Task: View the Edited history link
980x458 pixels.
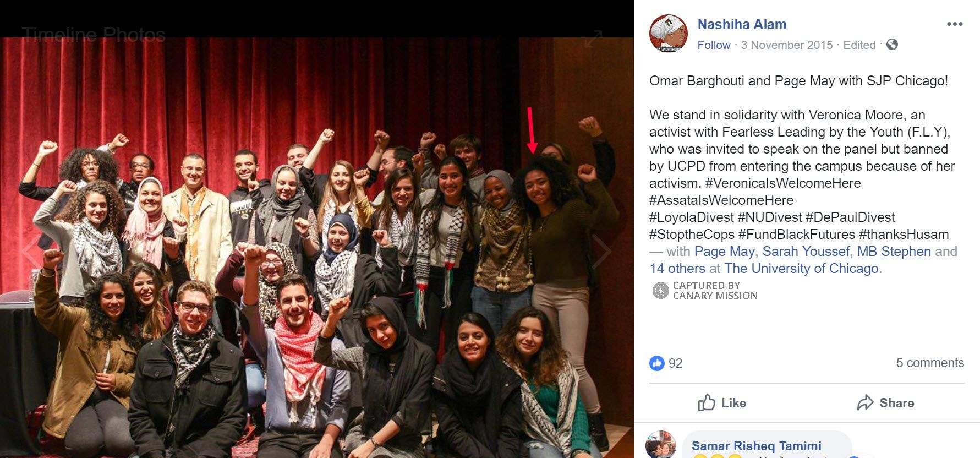Action: coord(859,45)
